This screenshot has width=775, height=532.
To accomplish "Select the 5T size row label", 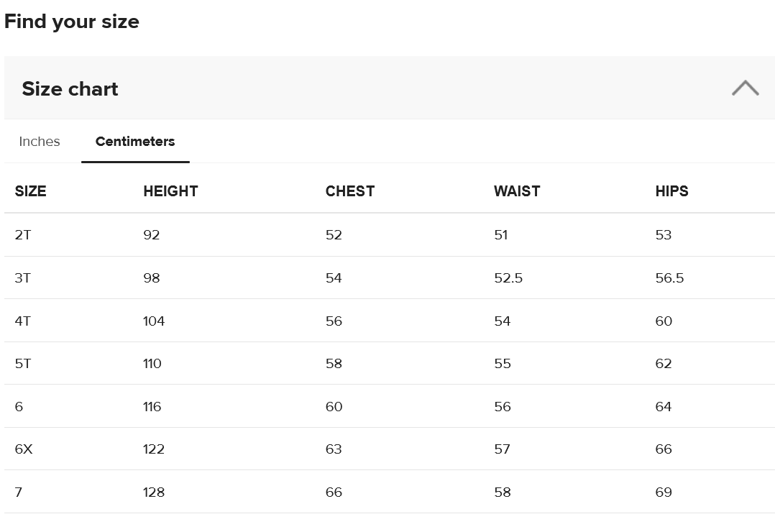I will (23, 364).
